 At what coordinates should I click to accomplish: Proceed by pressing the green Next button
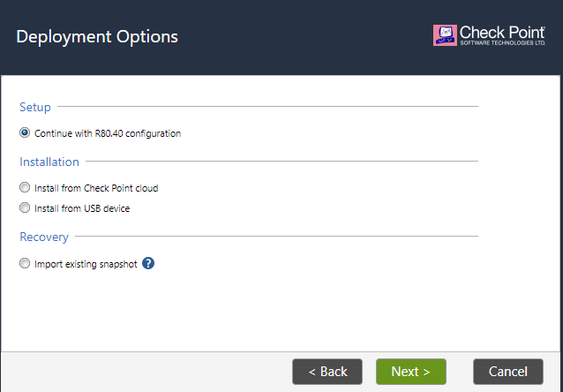point(410,372)
